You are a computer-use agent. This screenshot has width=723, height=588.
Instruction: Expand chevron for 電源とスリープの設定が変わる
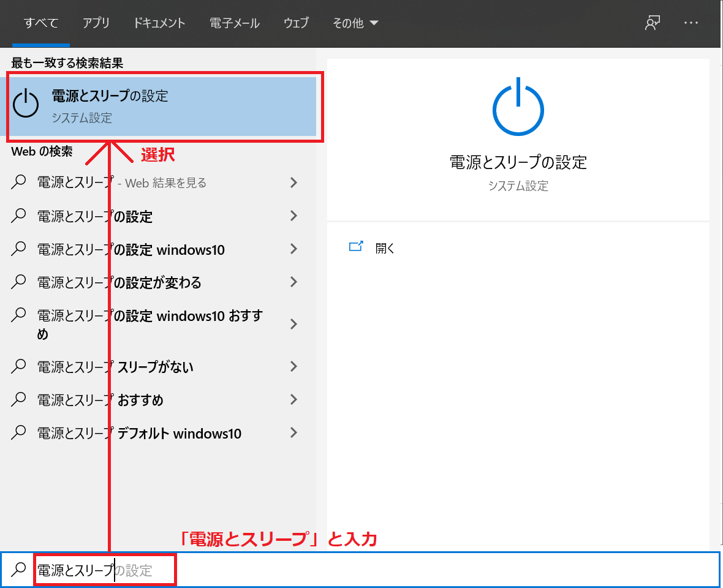(x=293, y=282)
